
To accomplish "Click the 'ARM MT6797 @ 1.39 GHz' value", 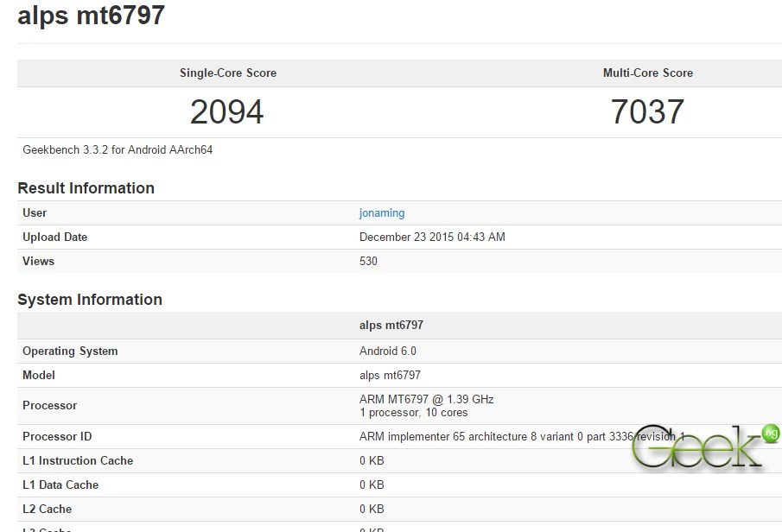I will coord(426,399).
